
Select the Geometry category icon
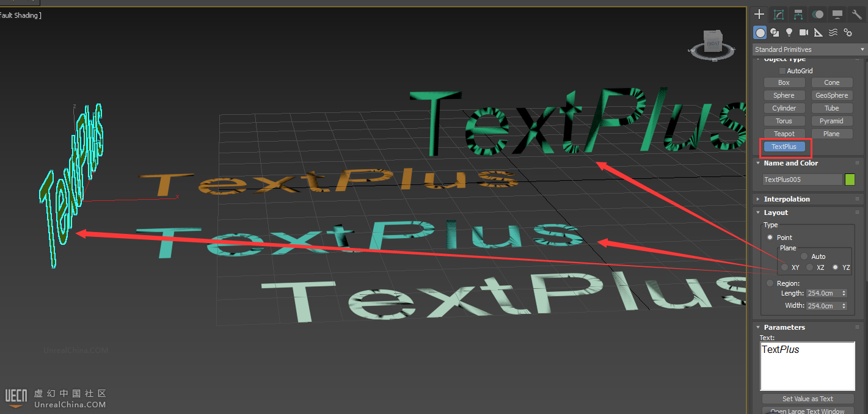[x=760, y=32]
